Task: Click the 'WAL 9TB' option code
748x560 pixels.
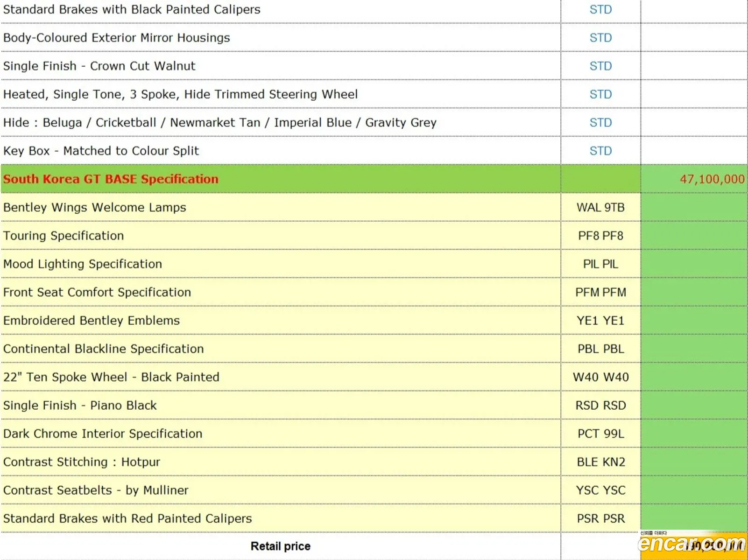Action: [600, 208]
